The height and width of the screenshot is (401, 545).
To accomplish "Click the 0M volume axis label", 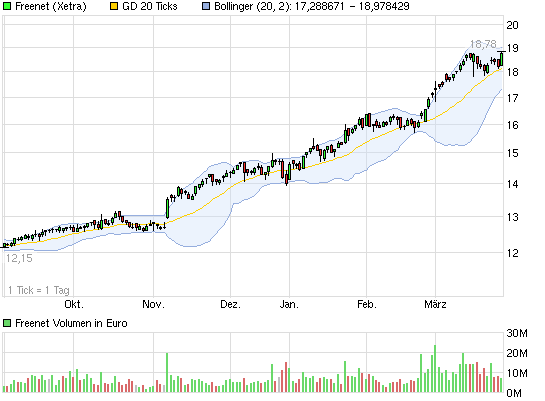I will point(514,393).
